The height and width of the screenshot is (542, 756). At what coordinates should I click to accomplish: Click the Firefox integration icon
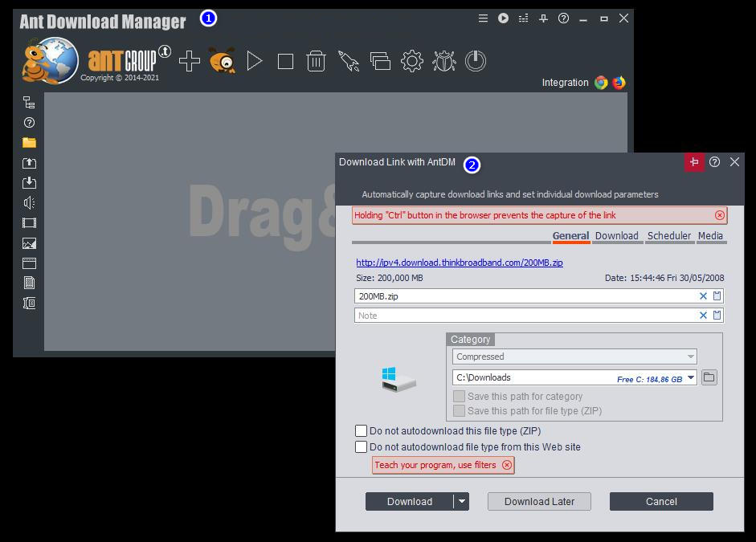[619, 83]
